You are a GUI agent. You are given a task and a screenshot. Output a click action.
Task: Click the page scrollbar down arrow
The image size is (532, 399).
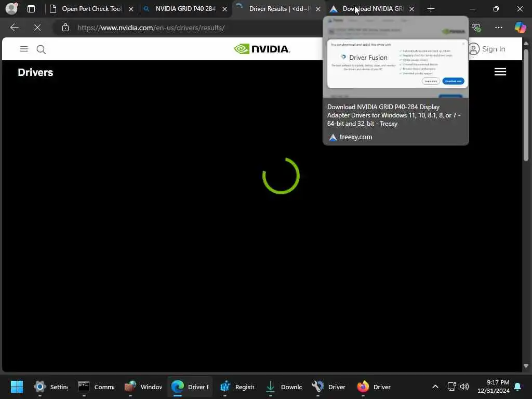pos(526,366)
